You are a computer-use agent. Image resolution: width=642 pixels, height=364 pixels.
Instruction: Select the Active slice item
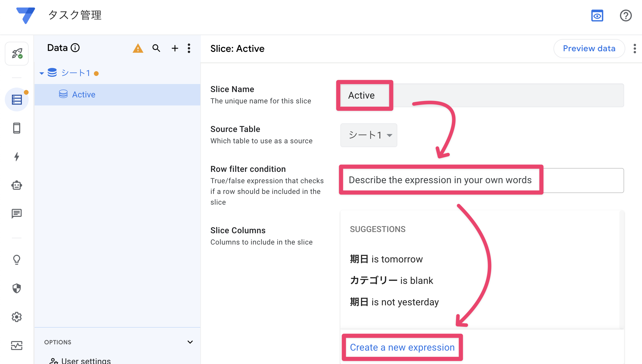(x=84, y=95)
